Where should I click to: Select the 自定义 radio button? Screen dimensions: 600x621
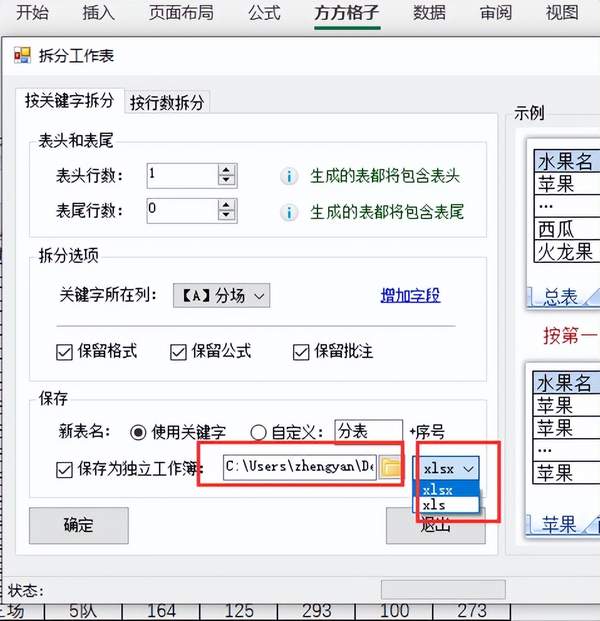[258, 432]
